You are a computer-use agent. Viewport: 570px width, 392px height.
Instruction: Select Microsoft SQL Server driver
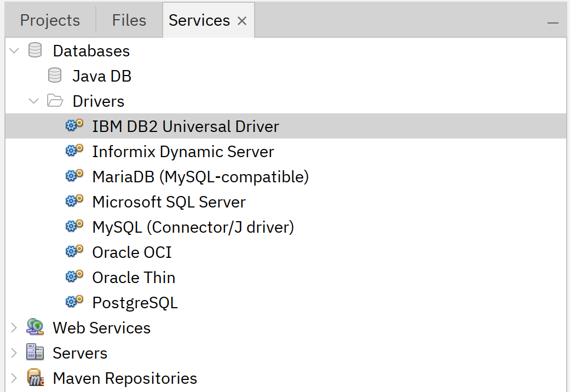169,202
